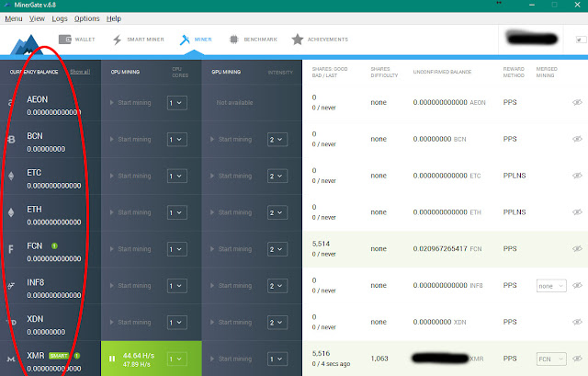588x376 pixels.
Task: Start CPU mining for XDN
Action: [130, 323]
